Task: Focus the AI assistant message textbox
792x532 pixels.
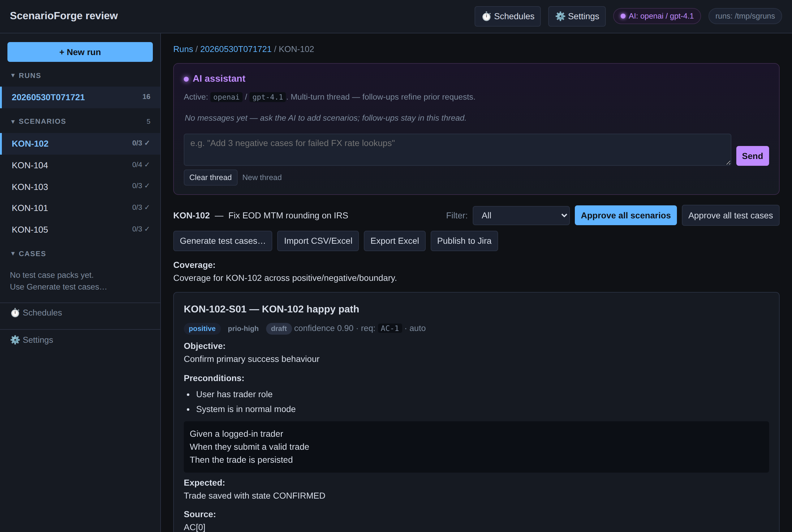Action: click(457, 150)
